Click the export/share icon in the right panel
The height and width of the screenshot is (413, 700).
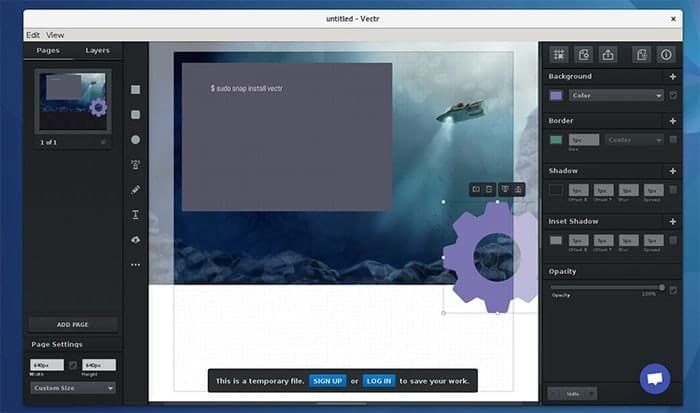click(x=608, y=54)
